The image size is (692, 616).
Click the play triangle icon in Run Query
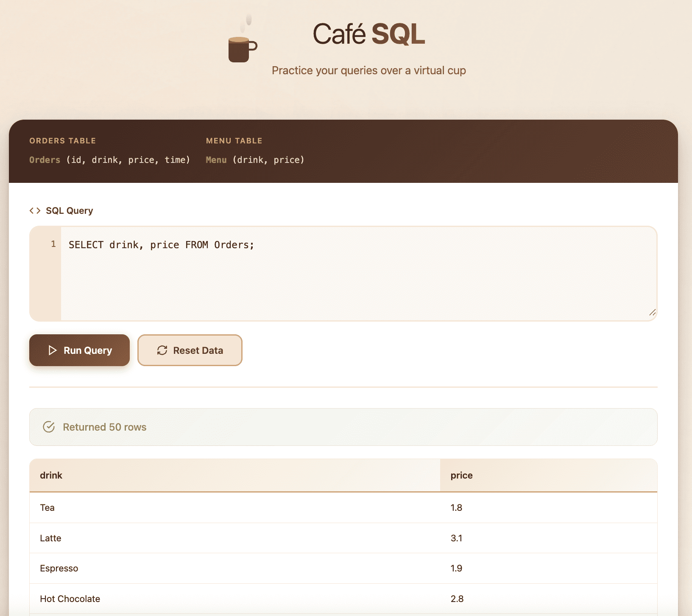(x=53, y=350)
